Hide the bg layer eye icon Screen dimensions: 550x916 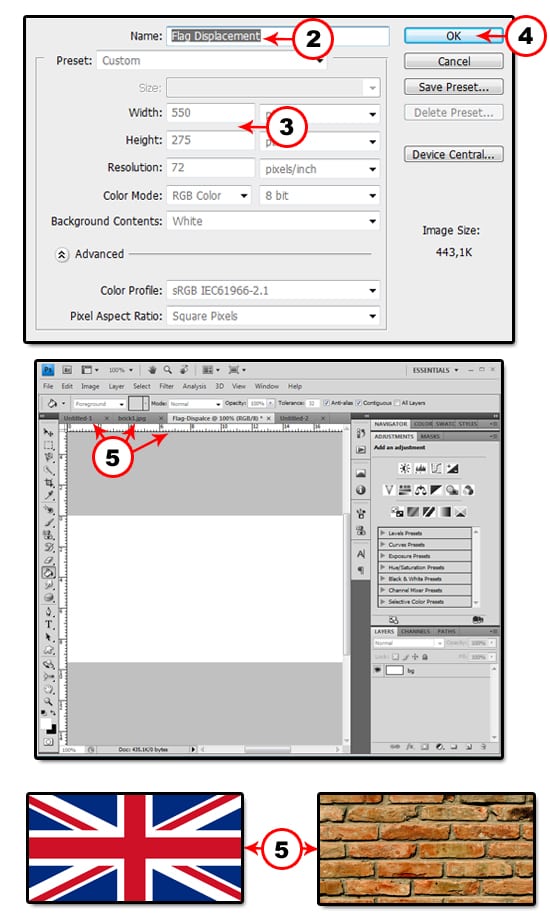click(378, 670)
